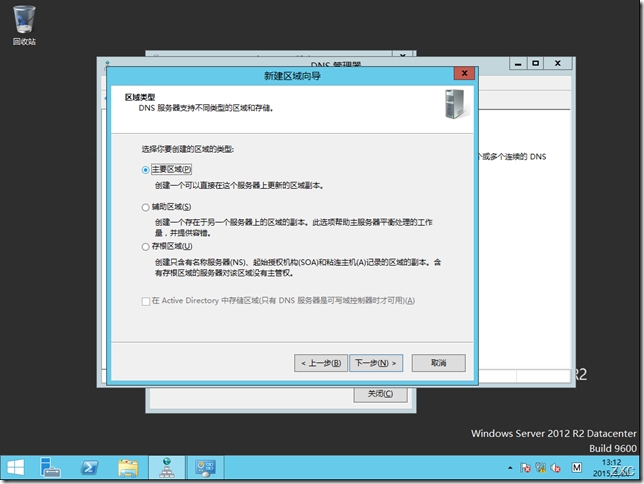644x484 pixels.
Task: Click the 下一步(N) button
Action: pyautogui.click(x=376, y=363)
